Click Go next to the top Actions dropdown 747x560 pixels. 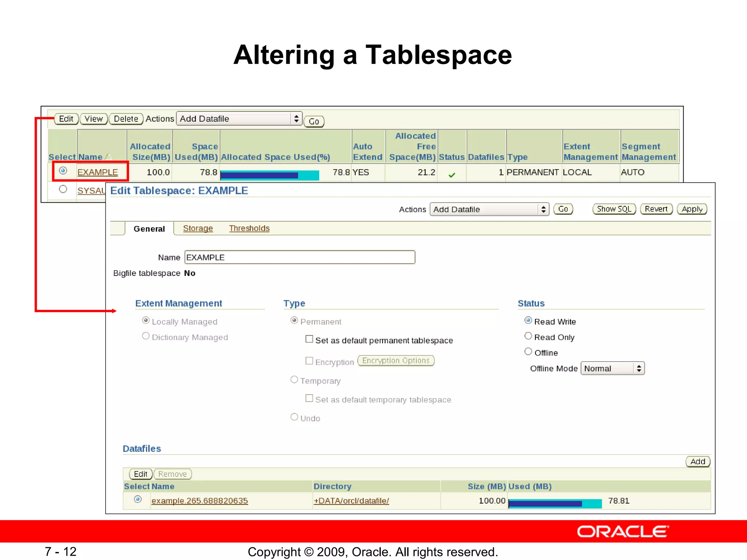point(314,121)
